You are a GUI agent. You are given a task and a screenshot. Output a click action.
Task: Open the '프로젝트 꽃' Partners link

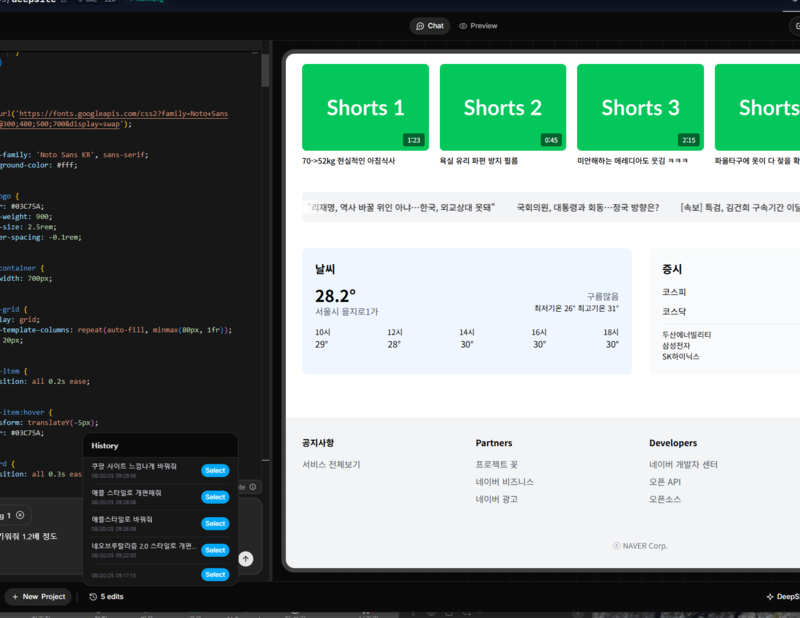point(496,464)
